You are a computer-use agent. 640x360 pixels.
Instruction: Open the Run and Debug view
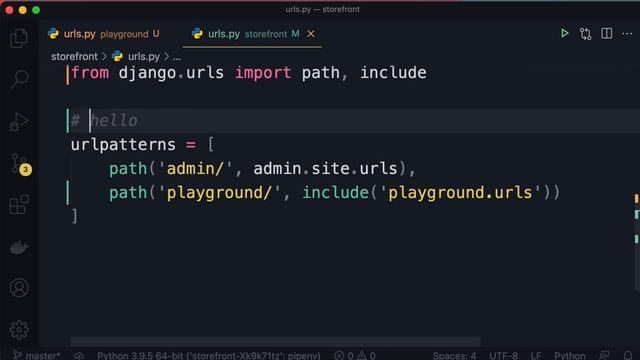[x=19, y=122]
